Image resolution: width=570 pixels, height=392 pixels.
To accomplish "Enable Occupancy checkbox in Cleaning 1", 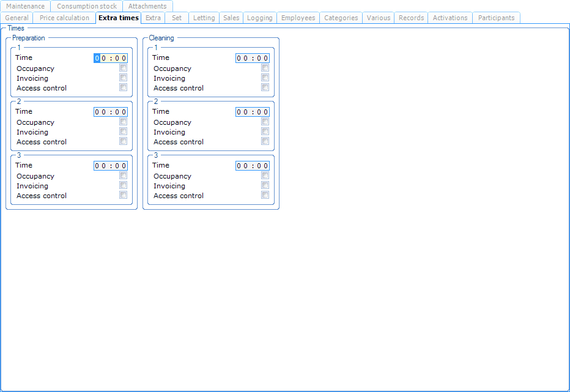I will tap(265, 68).
